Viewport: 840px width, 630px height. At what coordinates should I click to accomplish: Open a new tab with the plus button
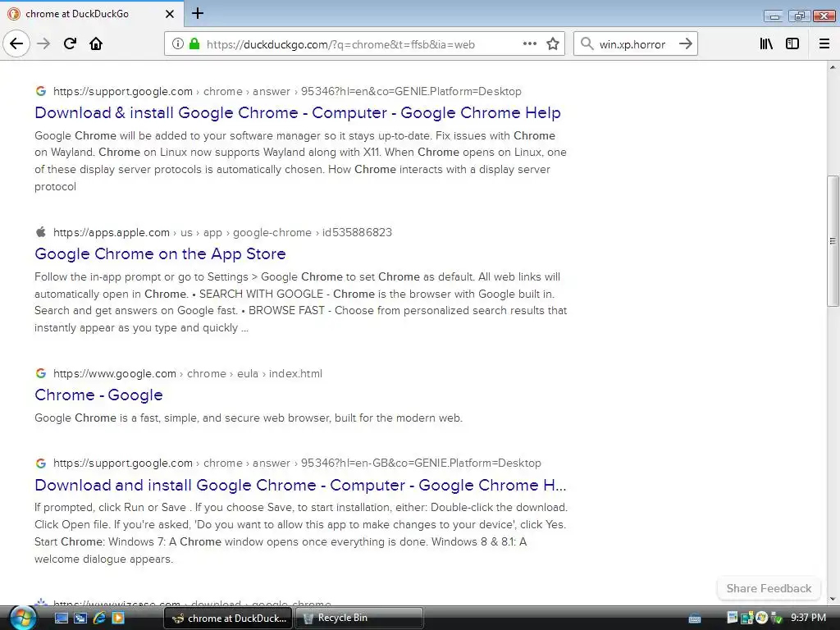197,13
